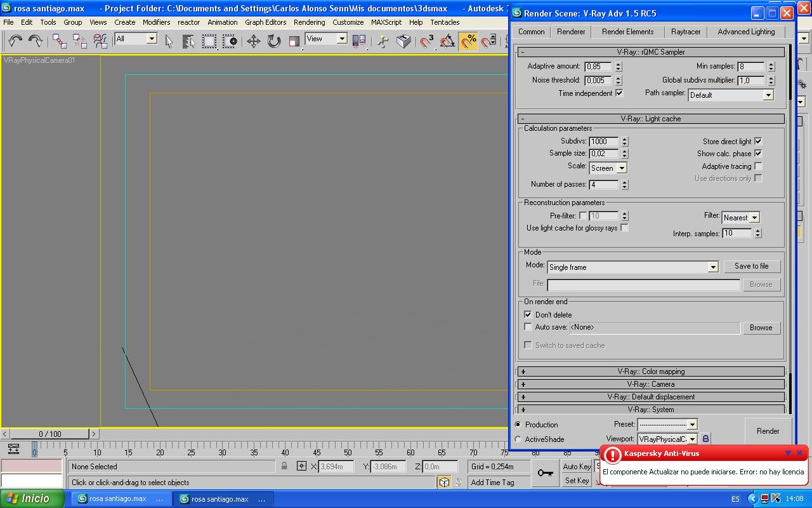Viewport: 812px width, 508px height.
Task: Click the 0 / 100 time slider
Action: [50, 434]
